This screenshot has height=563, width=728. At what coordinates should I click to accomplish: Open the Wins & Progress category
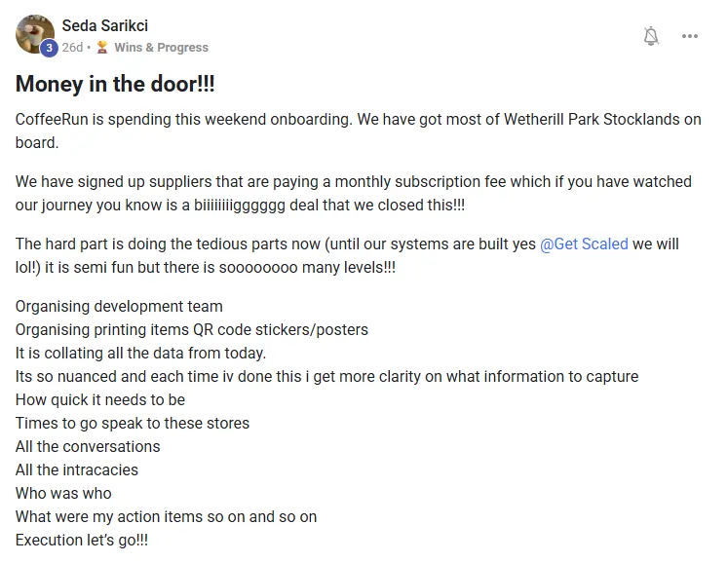161,47
